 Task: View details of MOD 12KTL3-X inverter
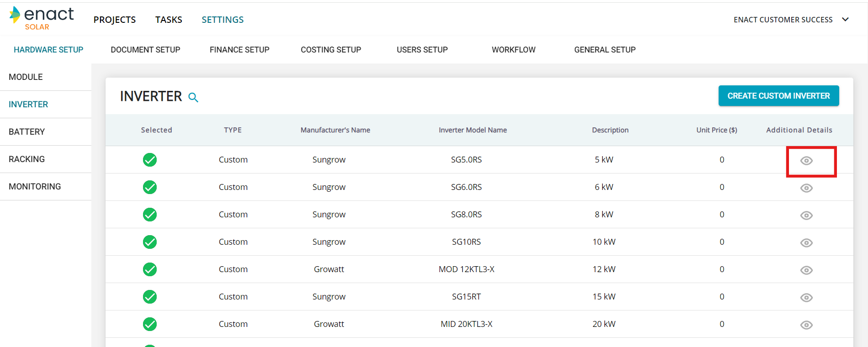(806, 270)
